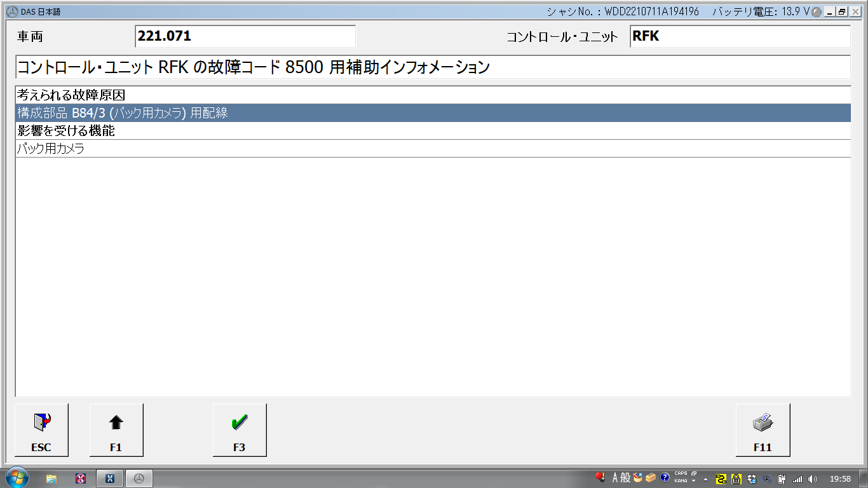868x488 pixels.
Task: Restore the IME language bar
Action: 694,473
